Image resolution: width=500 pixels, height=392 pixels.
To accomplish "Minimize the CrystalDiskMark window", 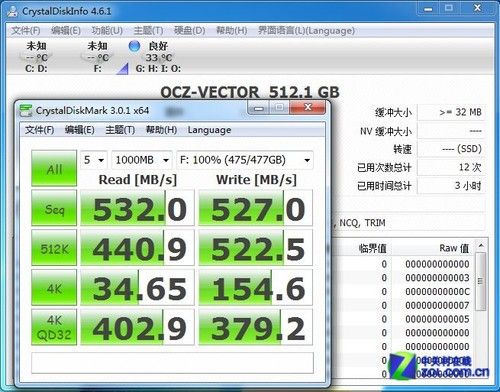I will coord(259,107).
